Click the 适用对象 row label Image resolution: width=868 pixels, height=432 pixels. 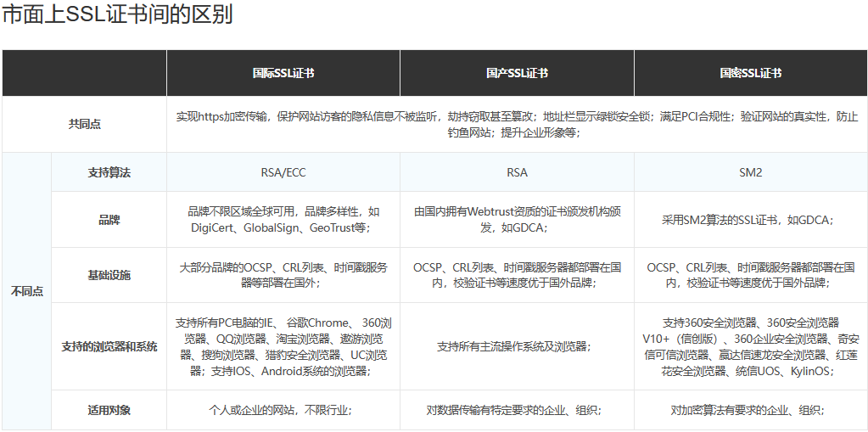click(109, 411)
